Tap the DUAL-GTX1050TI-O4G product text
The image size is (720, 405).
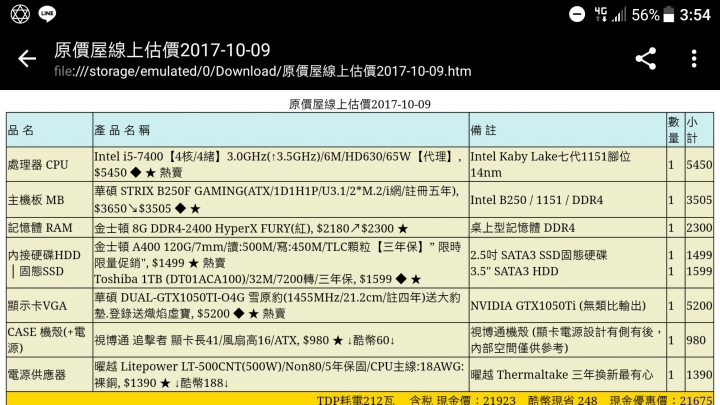click(x=277, y=305)
